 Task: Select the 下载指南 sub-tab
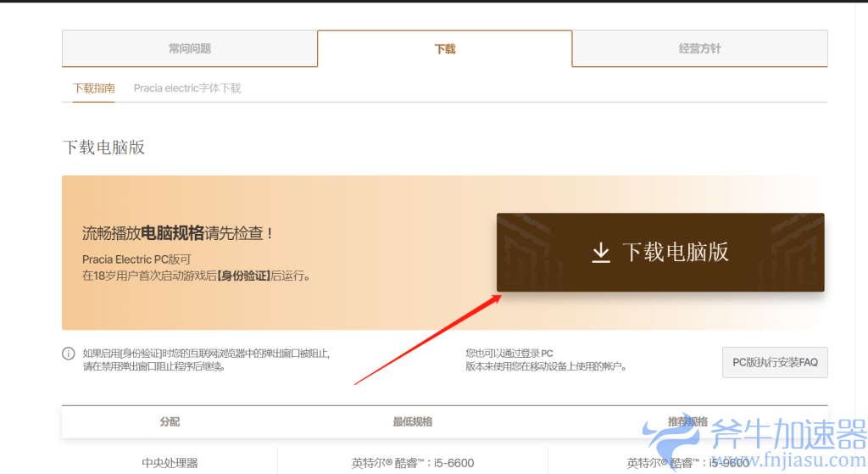point(94,88)
